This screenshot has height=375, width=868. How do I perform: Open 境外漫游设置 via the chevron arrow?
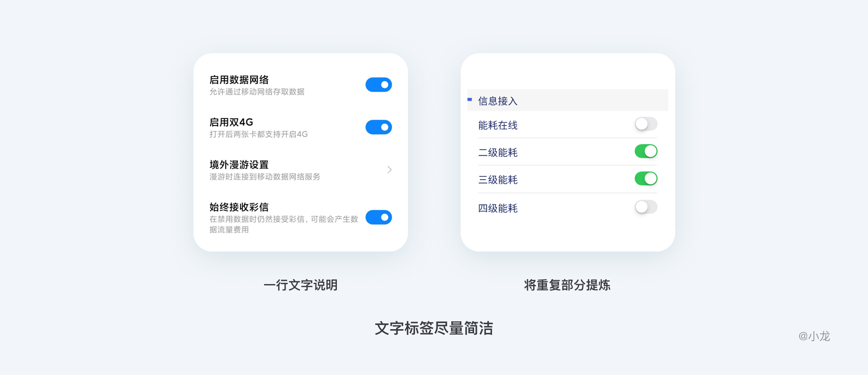(389, 170)
